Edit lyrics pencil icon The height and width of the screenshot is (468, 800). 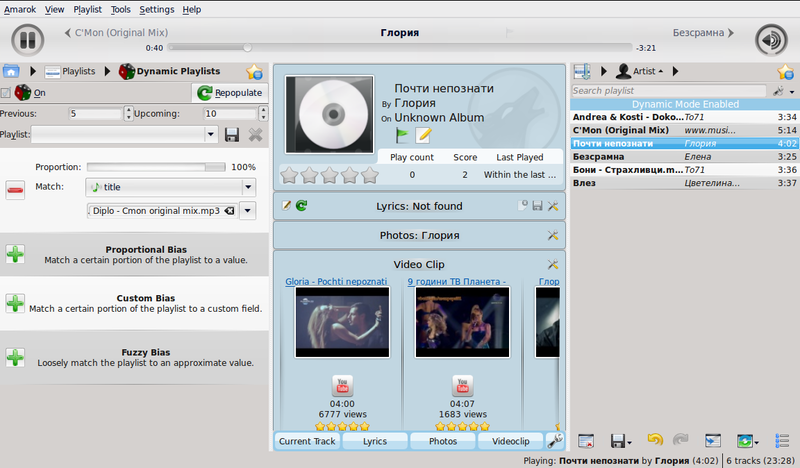287,206
